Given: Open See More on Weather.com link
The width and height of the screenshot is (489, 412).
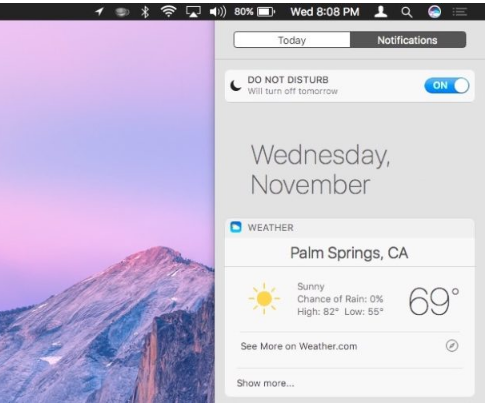Looking at the screenshot, I should point(299,346).
